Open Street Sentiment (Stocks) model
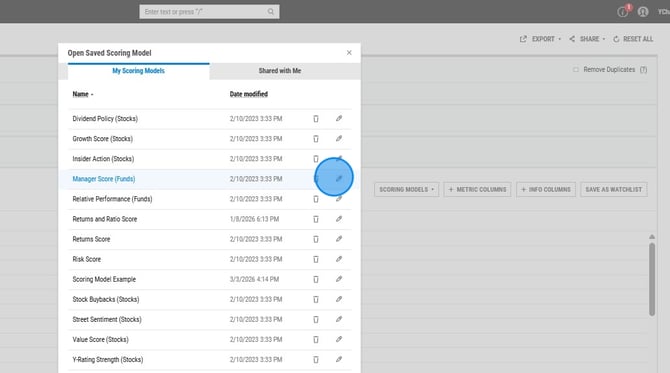 tap(107, 320)
